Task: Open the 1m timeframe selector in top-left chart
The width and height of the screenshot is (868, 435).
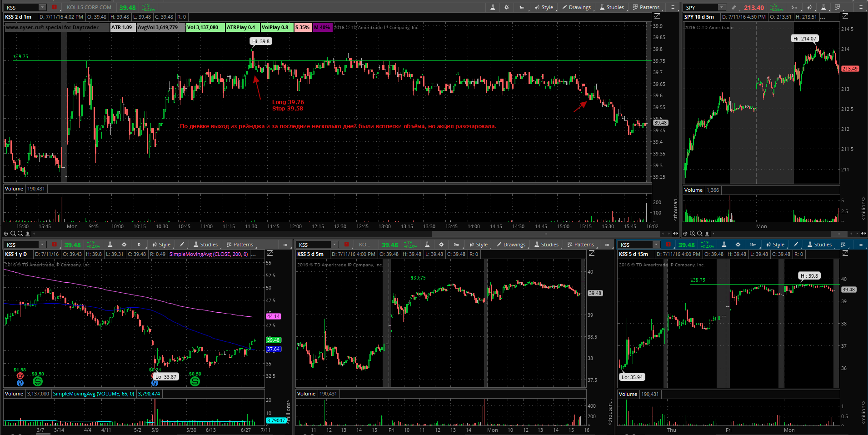Action: tap(522, 7)
